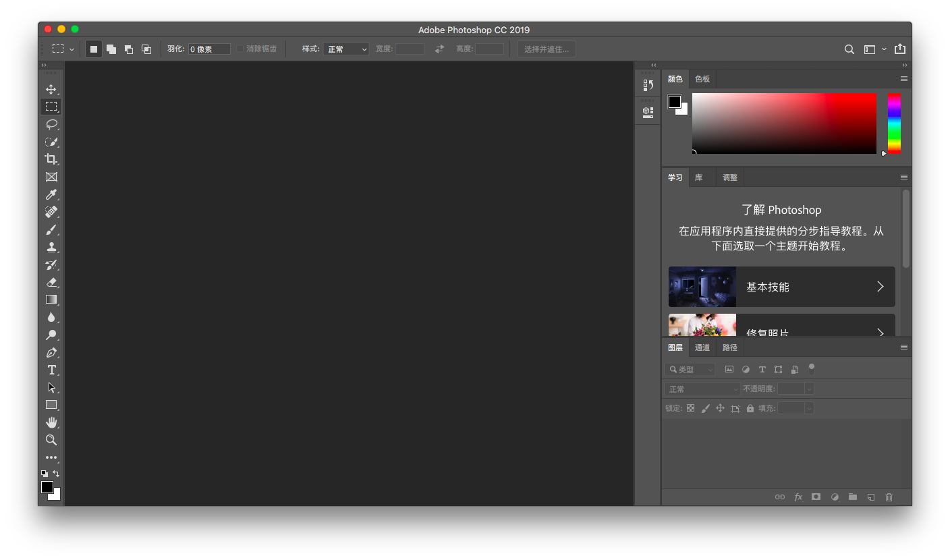Select the Clone Stamp tool
This screenshot has width=950, height=560.
[51, 248]
